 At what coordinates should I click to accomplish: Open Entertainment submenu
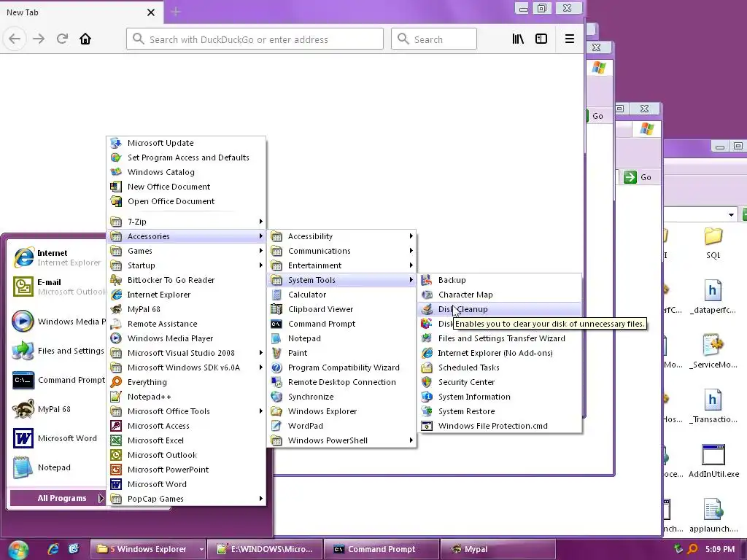coord(341,265)
